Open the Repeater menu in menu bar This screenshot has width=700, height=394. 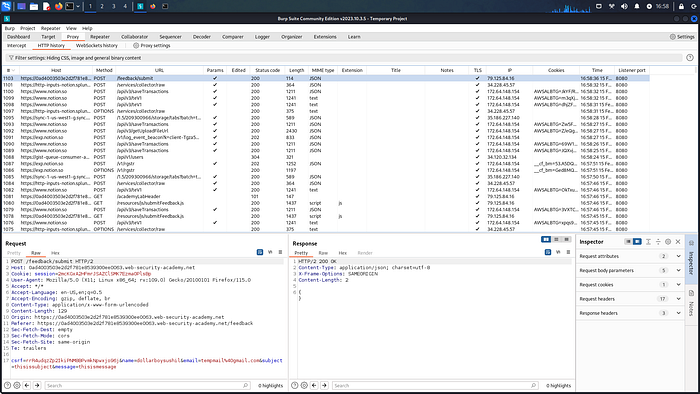50,28
